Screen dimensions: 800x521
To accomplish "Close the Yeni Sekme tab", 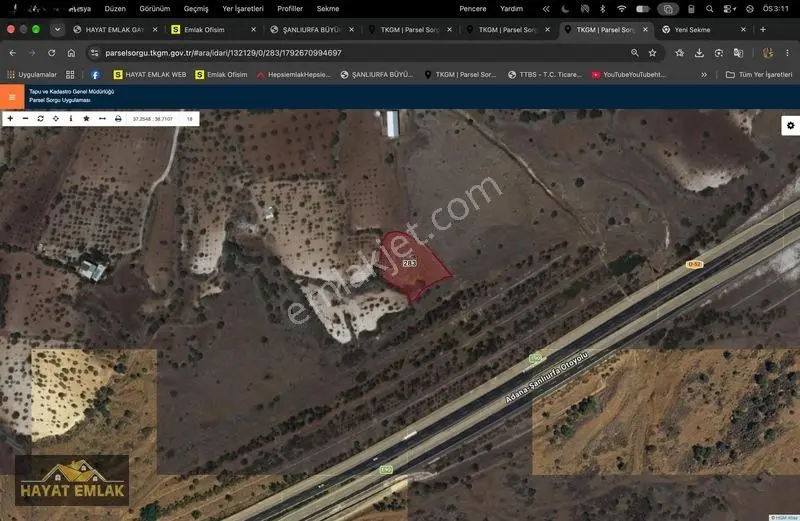I will (743, 30).
